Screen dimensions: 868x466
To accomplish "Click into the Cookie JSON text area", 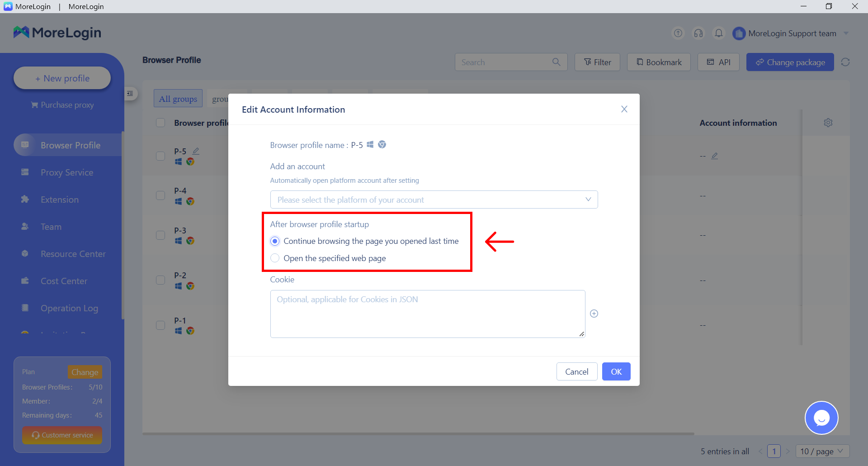I will (428, 314).
